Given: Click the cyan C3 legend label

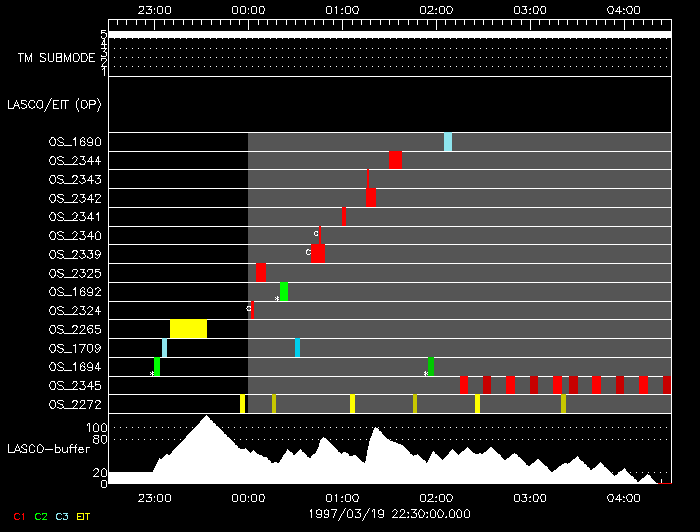Looking at the screenshot, I should [62, 516].
